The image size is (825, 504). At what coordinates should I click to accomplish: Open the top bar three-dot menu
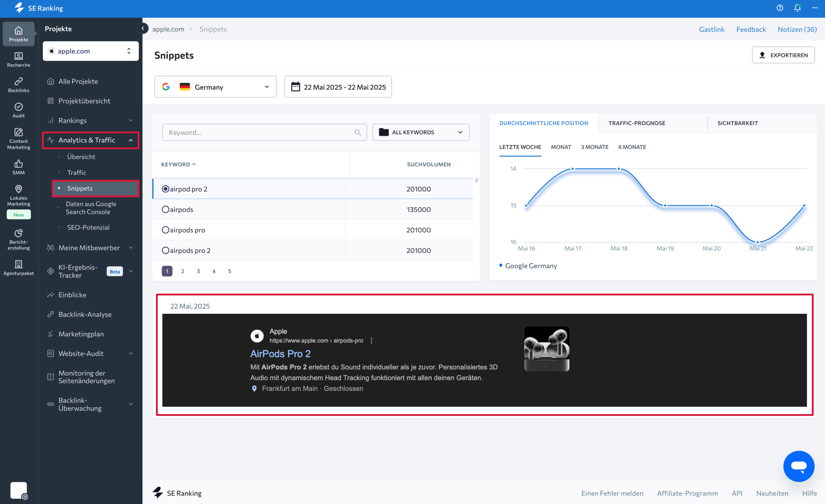[815, 8]
